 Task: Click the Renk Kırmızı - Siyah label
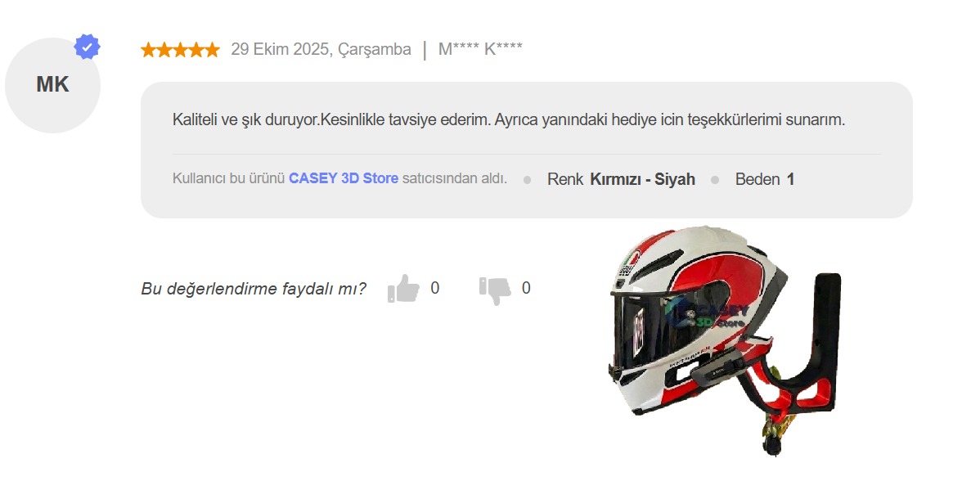(x=621, y=179)
